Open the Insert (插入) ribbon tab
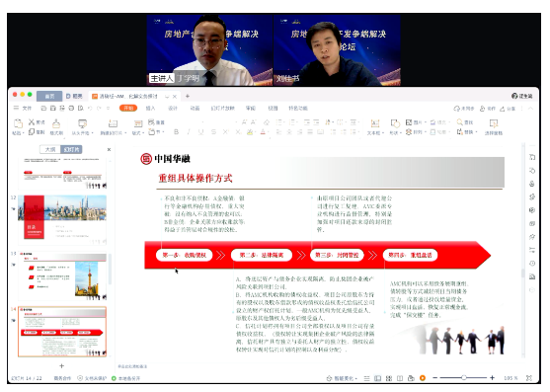This screenshot has height=392, width=550. 150,108
